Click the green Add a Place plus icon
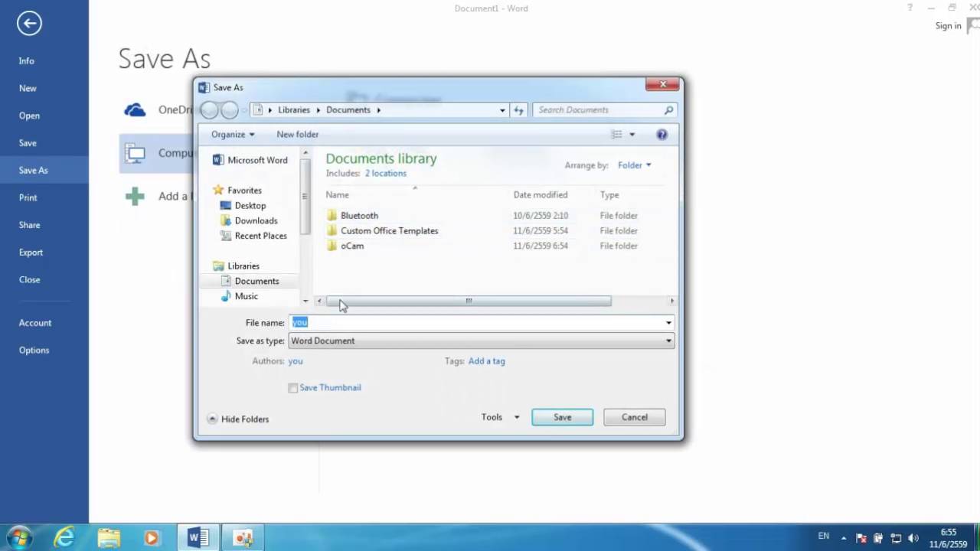This screenshot has width=980, height=551. click(x=135, y=197)
